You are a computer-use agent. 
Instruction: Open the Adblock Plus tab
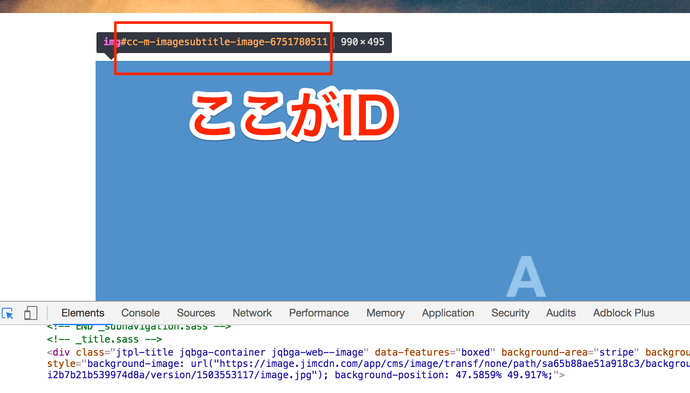point(624,313)
